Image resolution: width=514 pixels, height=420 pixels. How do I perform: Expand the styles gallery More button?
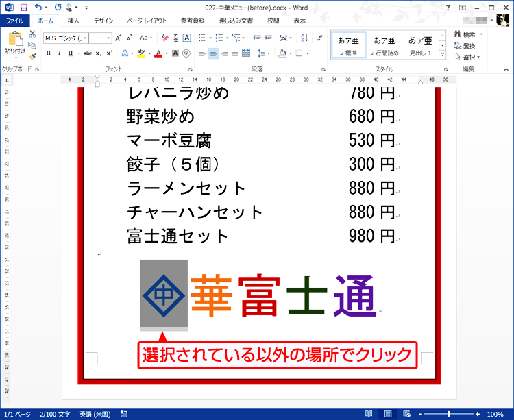443,55
